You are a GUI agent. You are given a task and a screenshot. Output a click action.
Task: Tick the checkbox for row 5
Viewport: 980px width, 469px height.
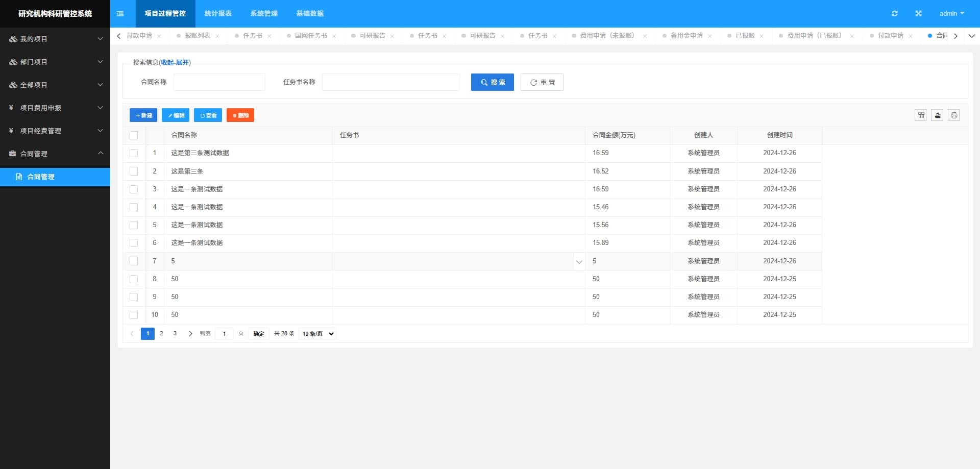click(x=134, y=225)
